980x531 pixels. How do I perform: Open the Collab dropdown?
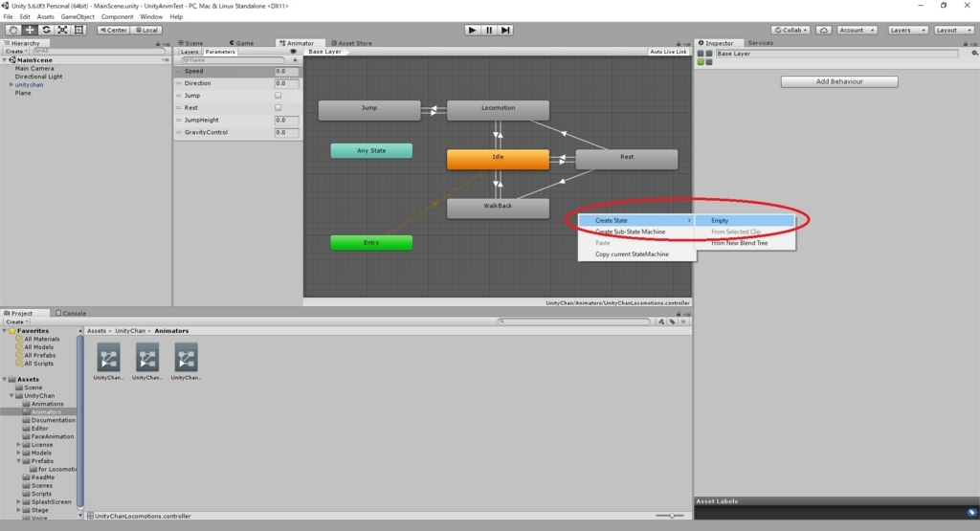point(791,30)
